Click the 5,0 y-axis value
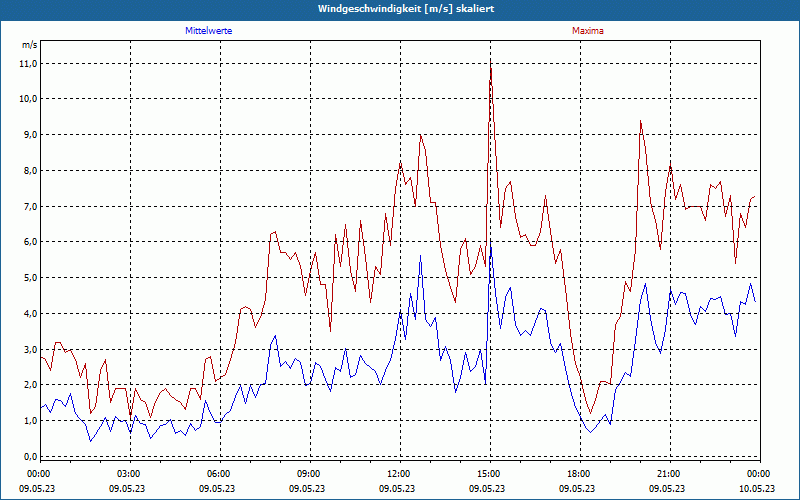 [31, 278]
